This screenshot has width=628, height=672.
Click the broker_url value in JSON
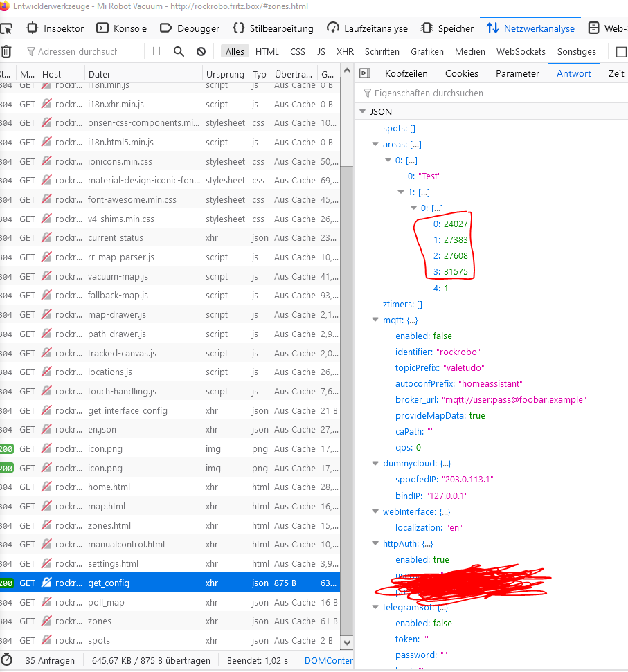coord(514,399)
